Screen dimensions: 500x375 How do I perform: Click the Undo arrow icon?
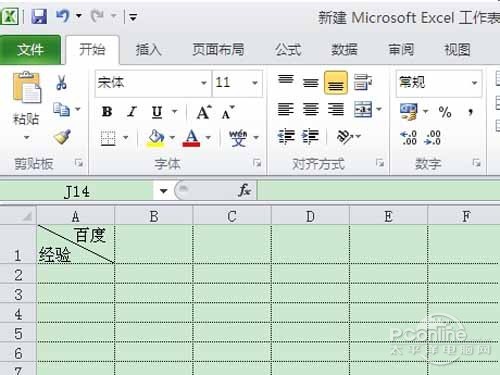(63, 16)
